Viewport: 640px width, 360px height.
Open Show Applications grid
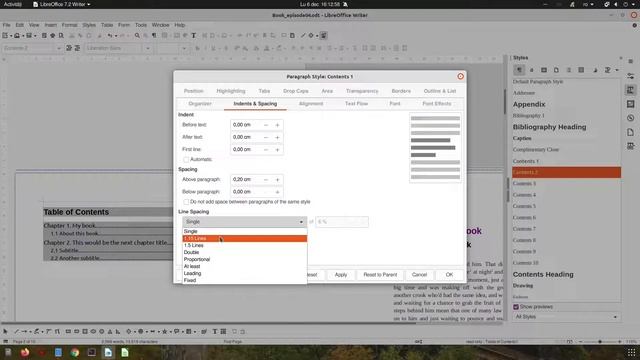[x=631, y=352]
